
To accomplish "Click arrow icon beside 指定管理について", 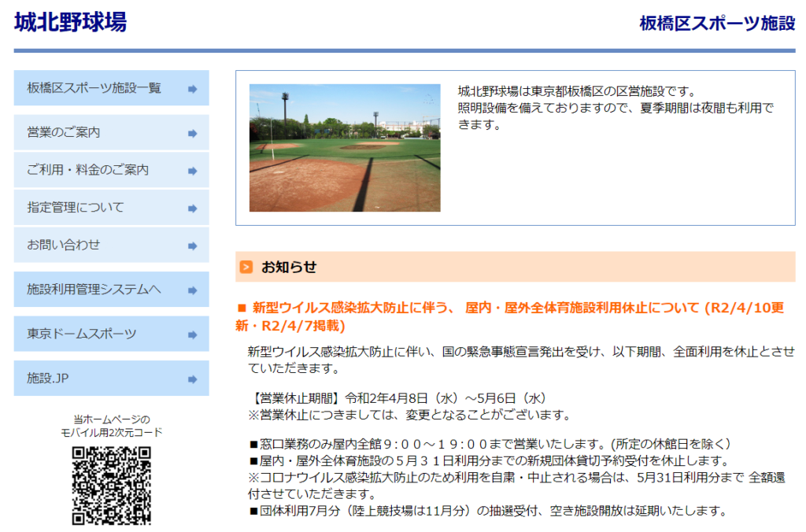I will (192, 209).
